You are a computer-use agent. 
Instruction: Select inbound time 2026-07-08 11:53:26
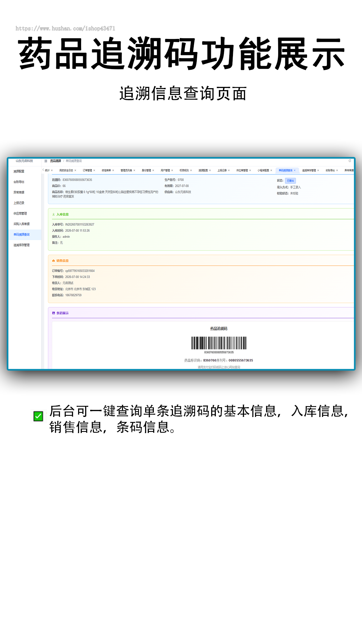coord(77,231)
